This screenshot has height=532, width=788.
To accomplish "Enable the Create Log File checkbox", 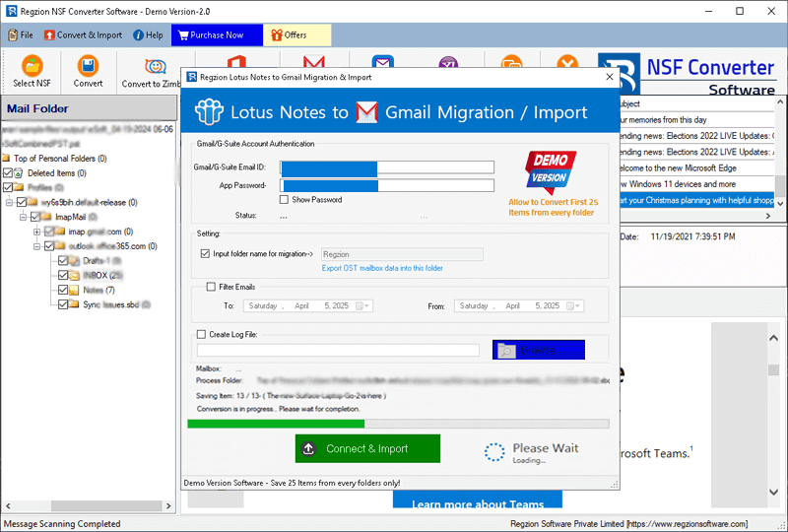I will (202, 335).
